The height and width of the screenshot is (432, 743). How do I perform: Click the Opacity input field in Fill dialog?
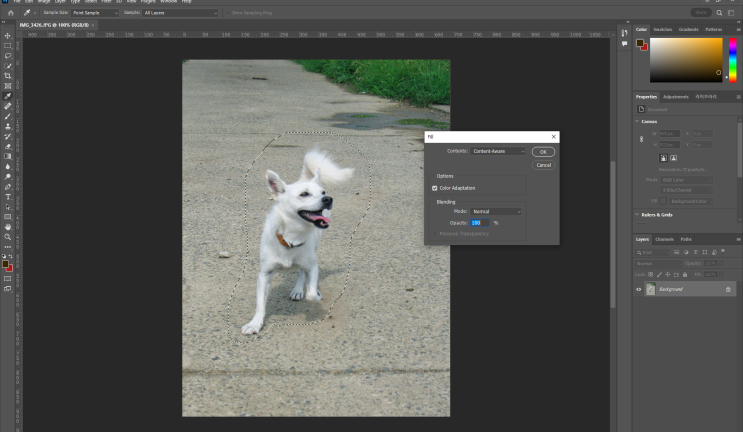(479, 222)
